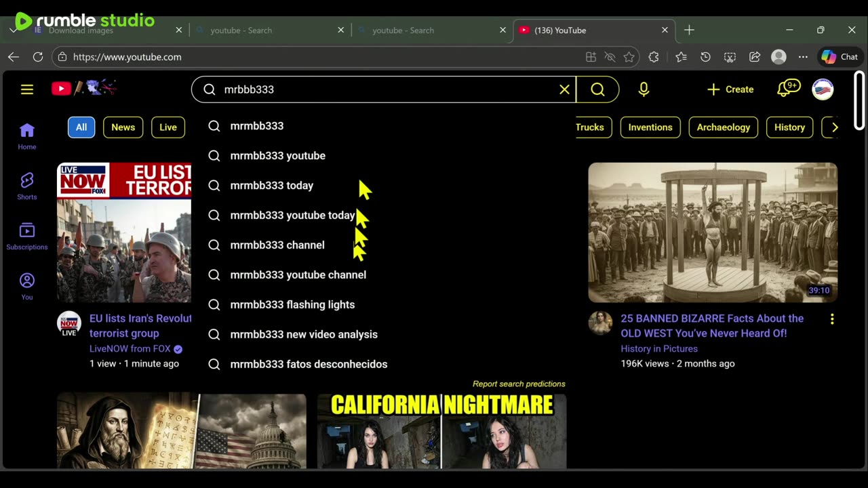Open the YouTube guide hamburger menu

(x=27, y=89)
